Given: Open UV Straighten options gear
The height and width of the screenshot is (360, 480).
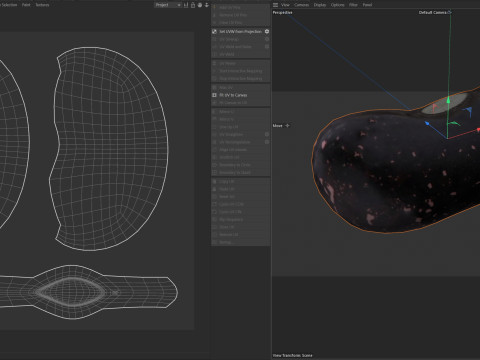Looking at the screenshot, I should (x=267, y=134).
